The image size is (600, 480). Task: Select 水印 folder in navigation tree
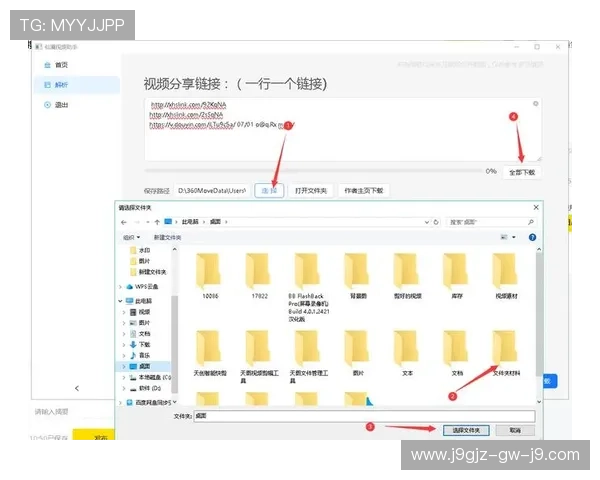[140, 250]
